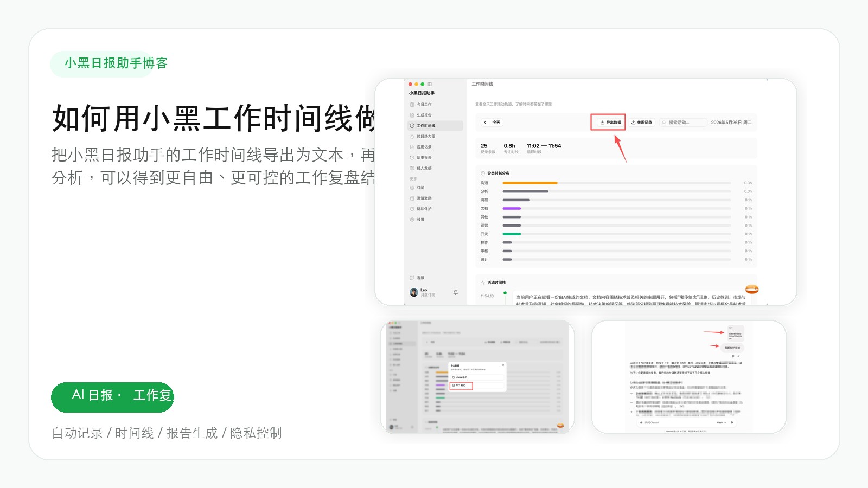Open 历史报告 in the sidebar
The width and height of the screenshot is (868, 488).
click(x=435, y=158)
